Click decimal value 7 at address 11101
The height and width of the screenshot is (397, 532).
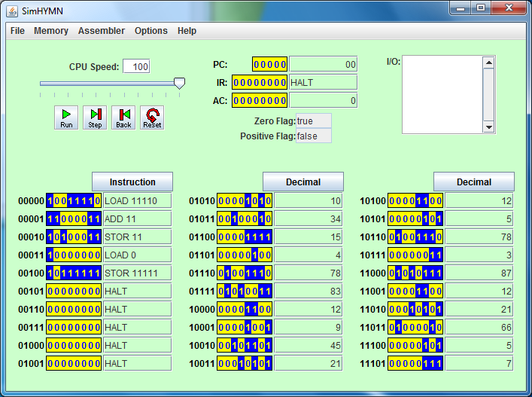479,363
